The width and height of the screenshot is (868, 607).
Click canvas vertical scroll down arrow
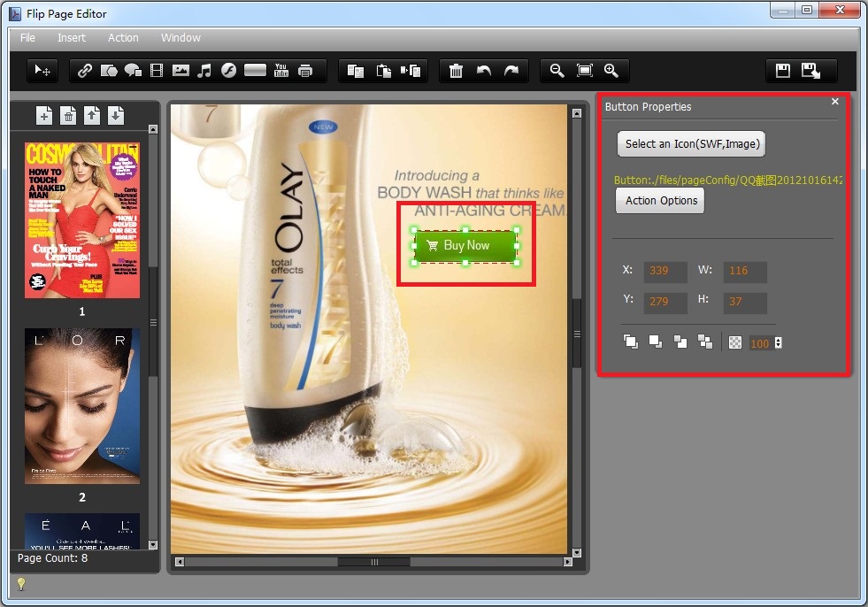[x=577, y=553]
